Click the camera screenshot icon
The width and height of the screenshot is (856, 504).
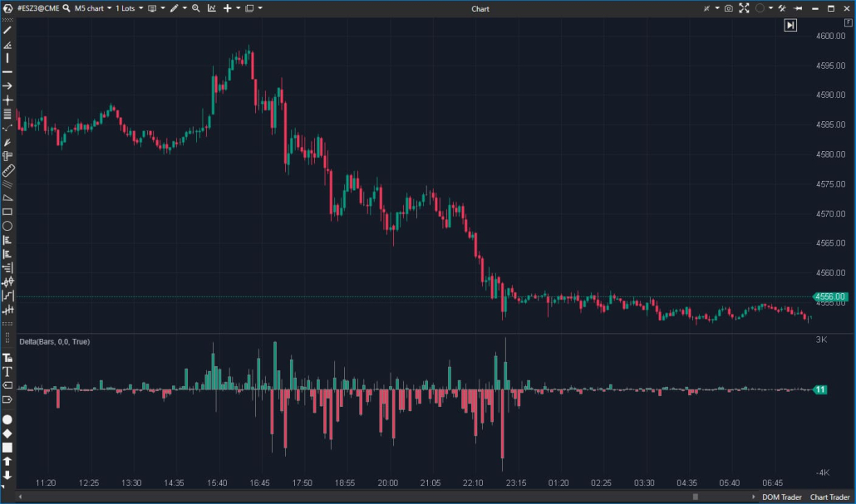pyautogui.click(x=729, y=8)
